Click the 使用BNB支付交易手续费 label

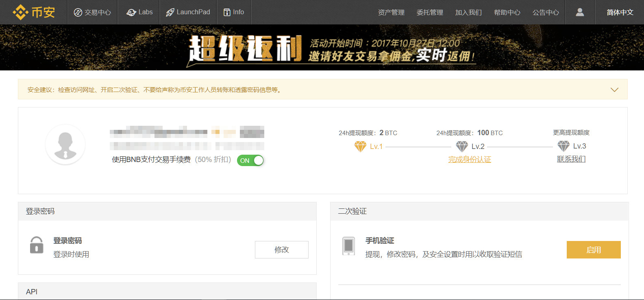tap(151, 160)
